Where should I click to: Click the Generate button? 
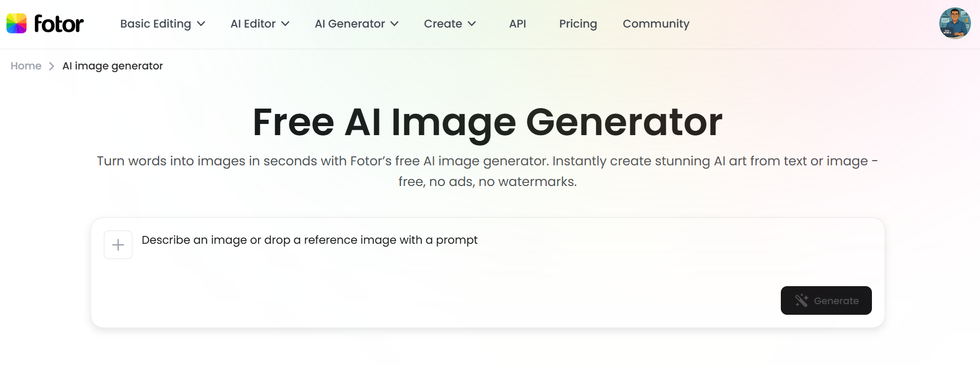pos(826,300)
